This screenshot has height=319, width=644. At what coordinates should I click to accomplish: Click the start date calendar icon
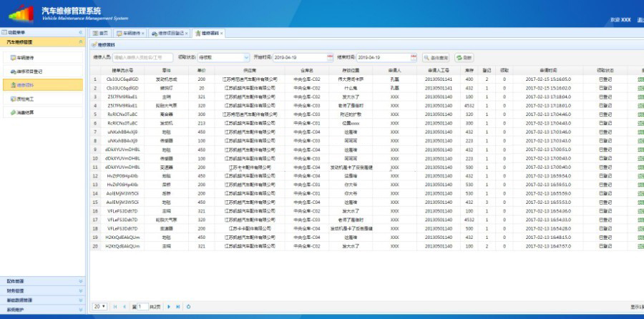click(329, 57)
